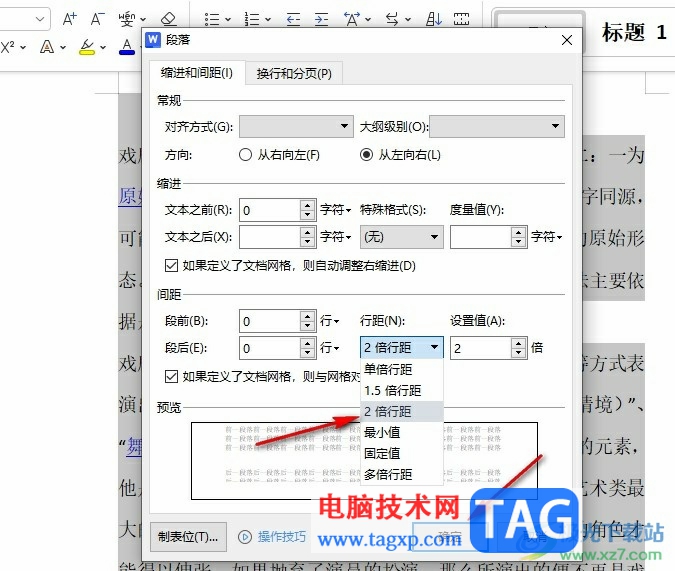This screenshot has width=675, height=571.
Task: Click the highlight color icon
Action: point(87,47)
